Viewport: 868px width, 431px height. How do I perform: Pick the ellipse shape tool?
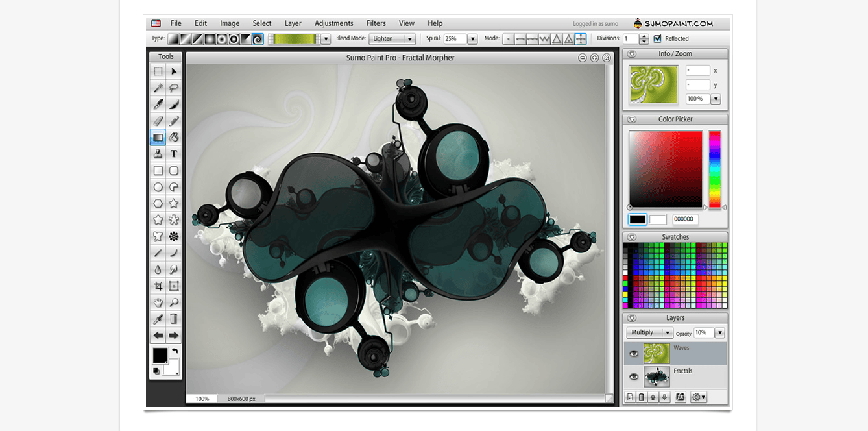coord(158,187)
